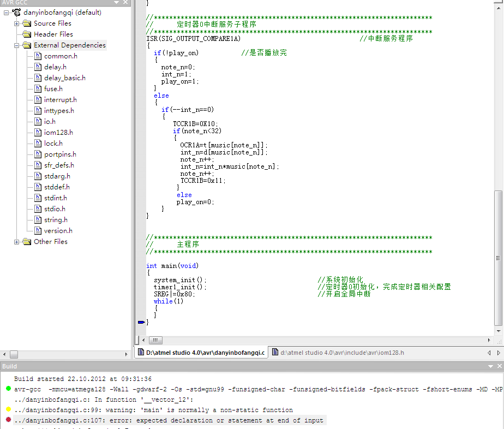Select the version.h file icon
This screenshot has width=504, height=429.
[38, 231]
